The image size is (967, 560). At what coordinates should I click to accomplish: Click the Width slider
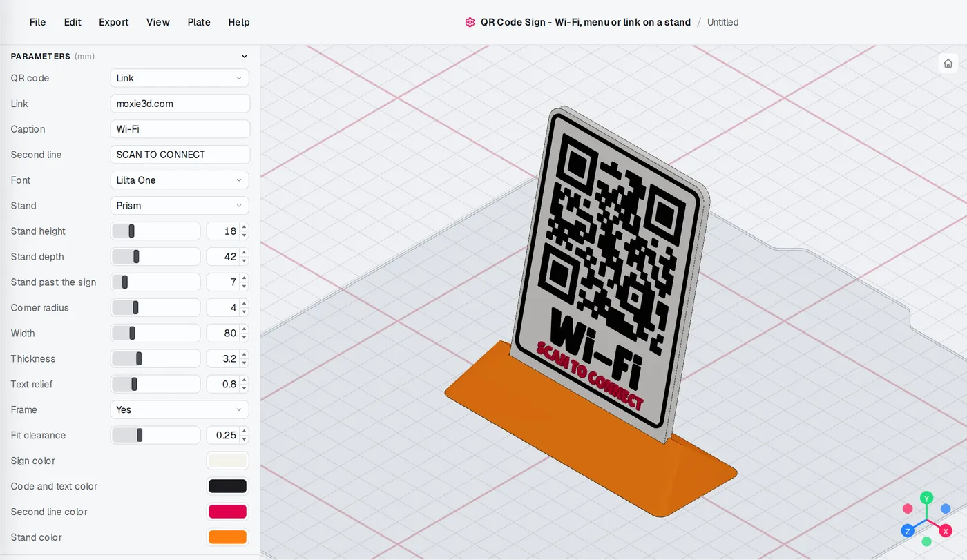point(155,334)
